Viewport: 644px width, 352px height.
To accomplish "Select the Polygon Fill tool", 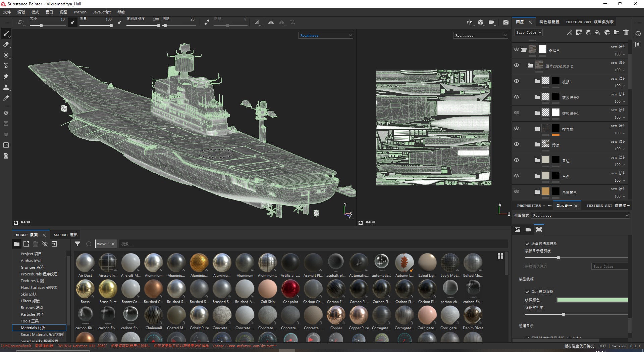I will point(6,66).
